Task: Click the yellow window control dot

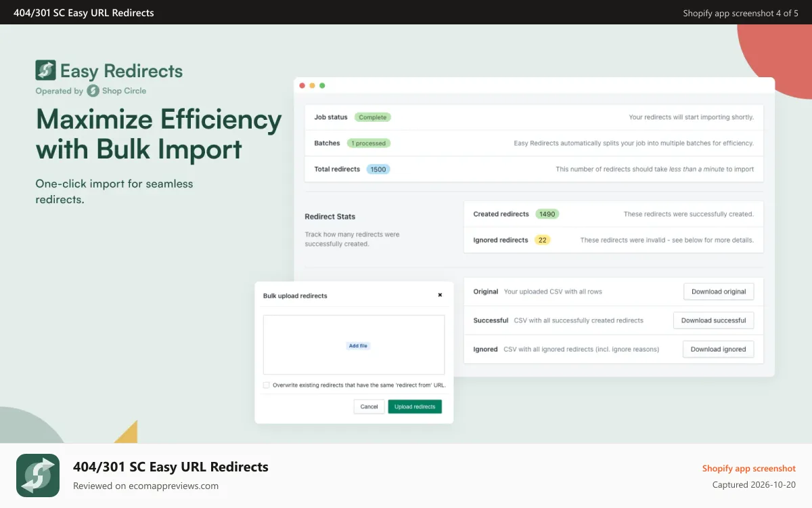Action: click(x=312, y=85)
